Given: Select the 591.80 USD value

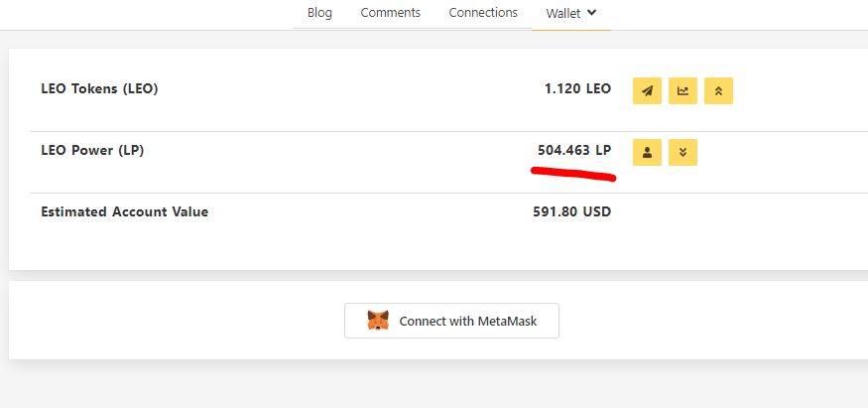Looking at the screenshot, I should pos(572,211).
